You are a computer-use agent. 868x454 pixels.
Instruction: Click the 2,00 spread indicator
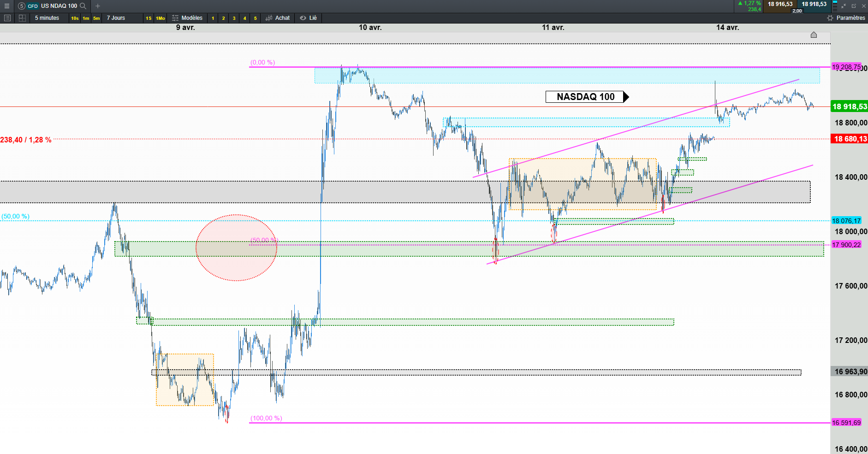point(797,11)
